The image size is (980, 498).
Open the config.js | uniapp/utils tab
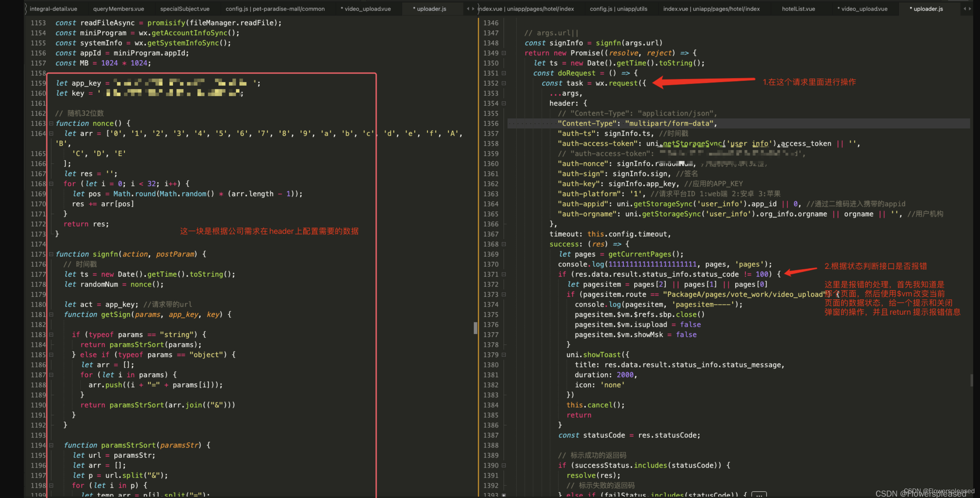(x=618, y=9)
